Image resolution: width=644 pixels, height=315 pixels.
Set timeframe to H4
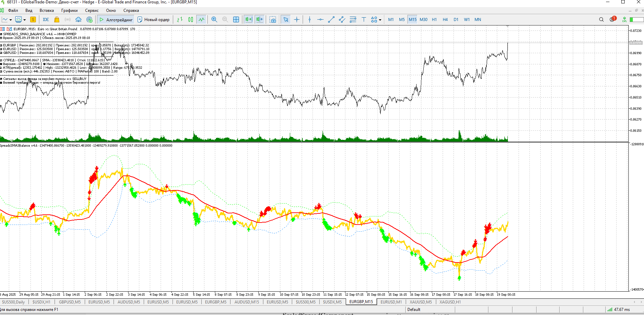(445, 20)
